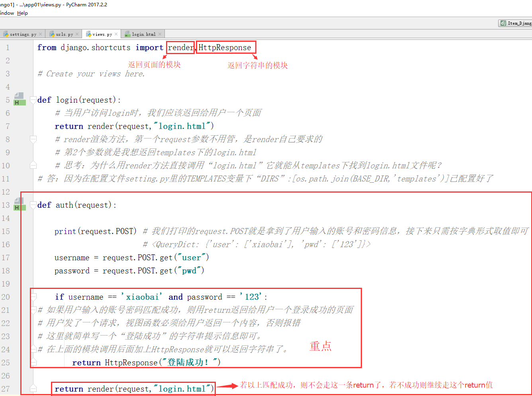The image size is (532, 396).
Task: Toggle the fold end marker on line 27
Action: click(33, 389)
